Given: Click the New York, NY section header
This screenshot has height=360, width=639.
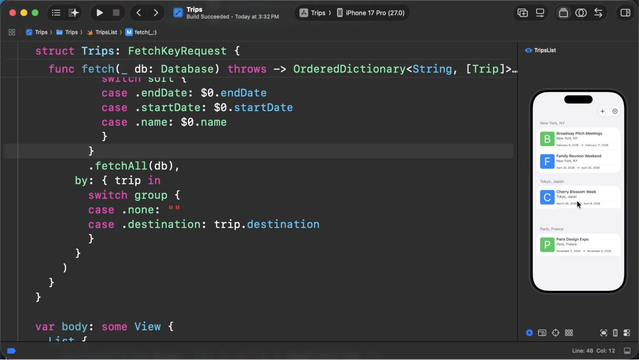Looking at the screenshot, I should pyautogui.click(x=552, y=123).
